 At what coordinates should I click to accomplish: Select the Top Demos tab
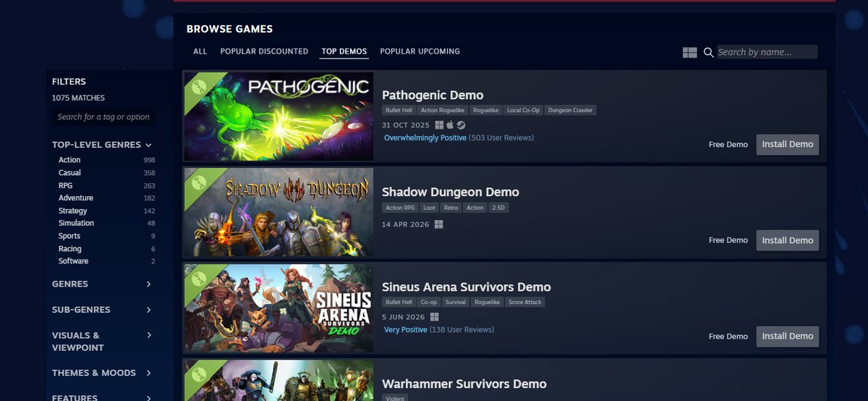[344, 51]
